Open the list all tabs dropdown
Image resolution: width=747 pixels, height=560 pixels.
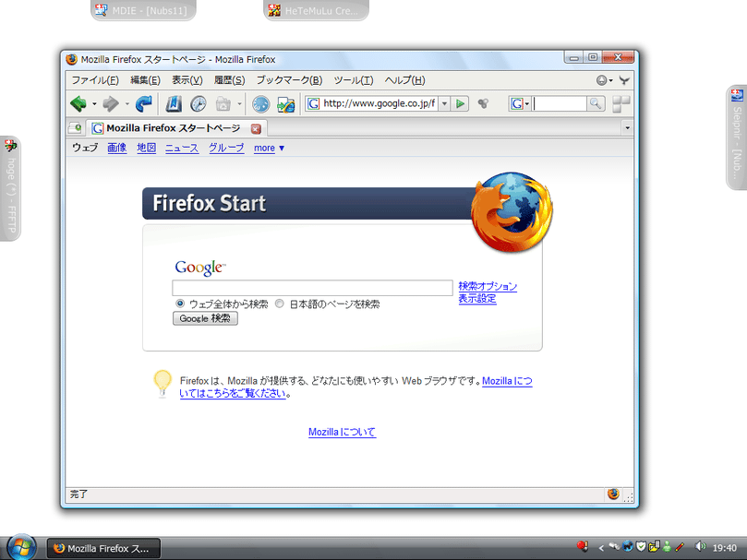[627, 127]
